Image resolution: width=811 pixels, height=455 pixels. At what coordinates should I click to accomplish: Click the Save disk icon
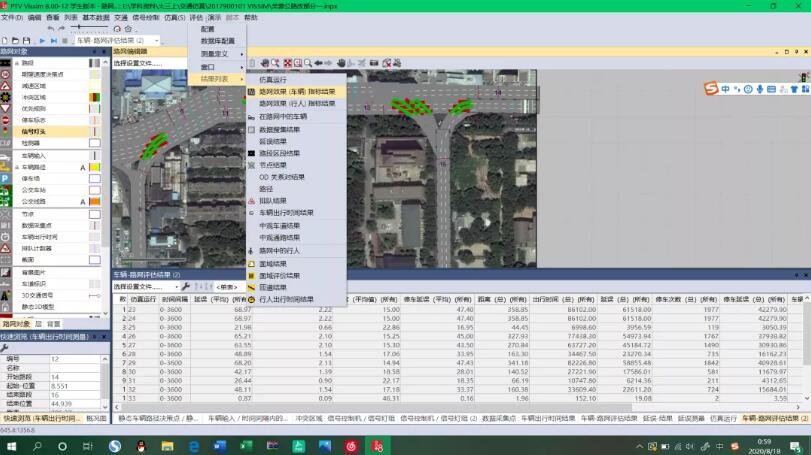(x=26, y=40)
